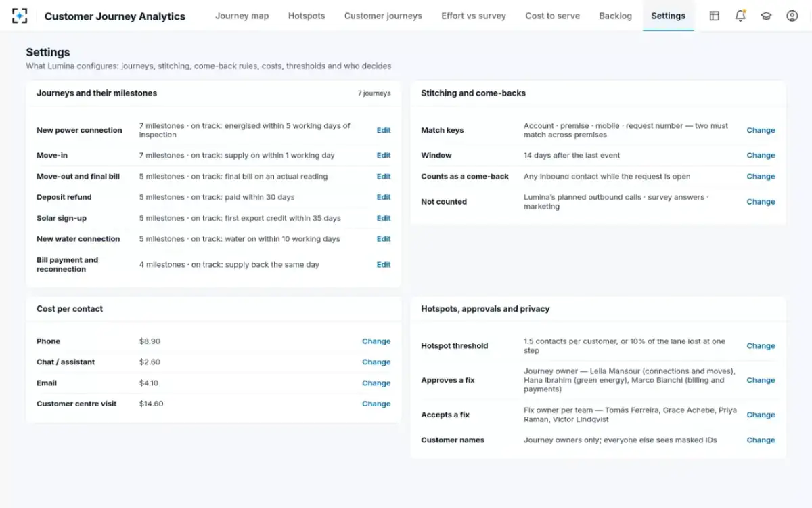Click the 'Cost per contact' heading
The height and width of the screenshot is (508, 812).
pos(70,308)
